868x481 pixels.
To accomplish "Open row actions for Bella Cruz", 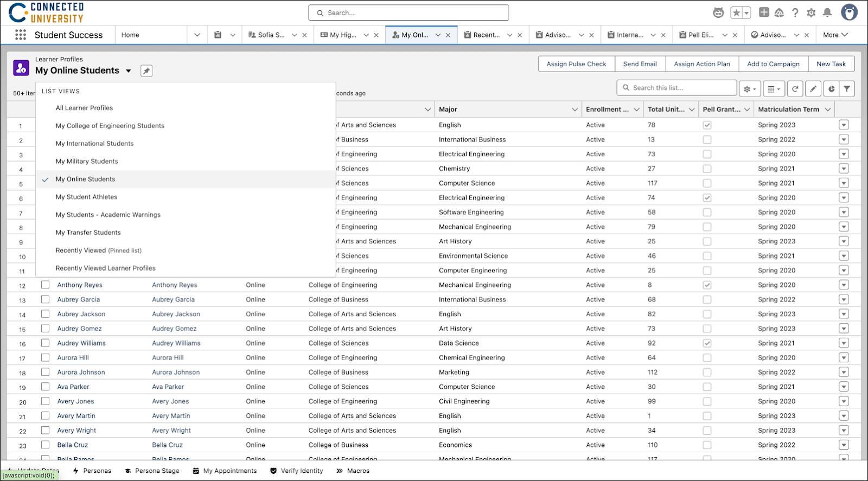I will [x=844, y=445].
